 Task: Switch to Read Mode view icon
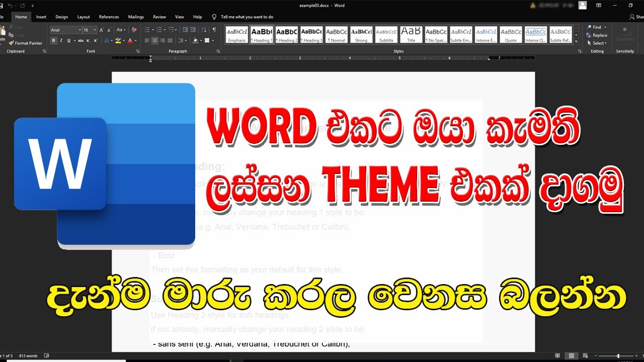coord(557,355)
